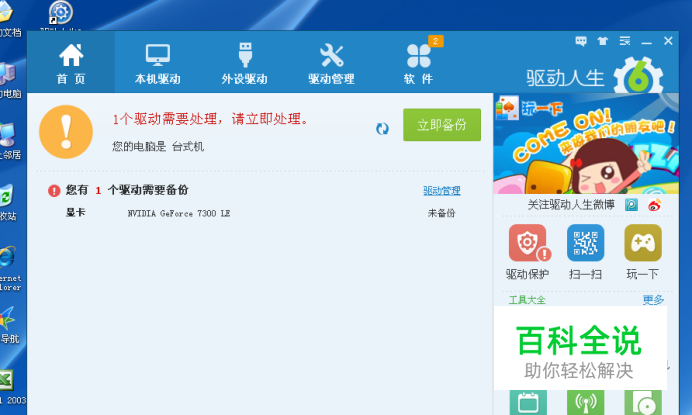Click the Sina Weibo icon
The image size is (692, 415).
pyautogui.click(x=654, y=205)
